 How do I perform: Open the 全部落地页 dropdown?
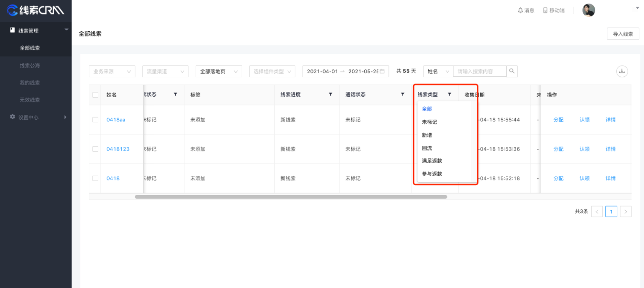(x=219, y=71)
